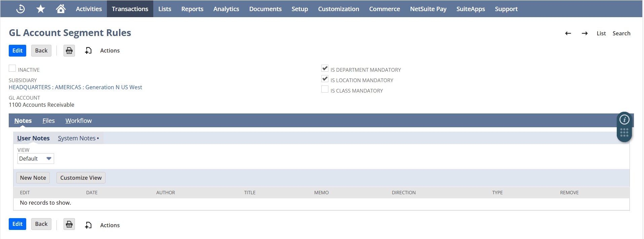The height and width of the screenshot is (239, 644).
Task: Click the top print icon
Action: [x=69, y=50]
